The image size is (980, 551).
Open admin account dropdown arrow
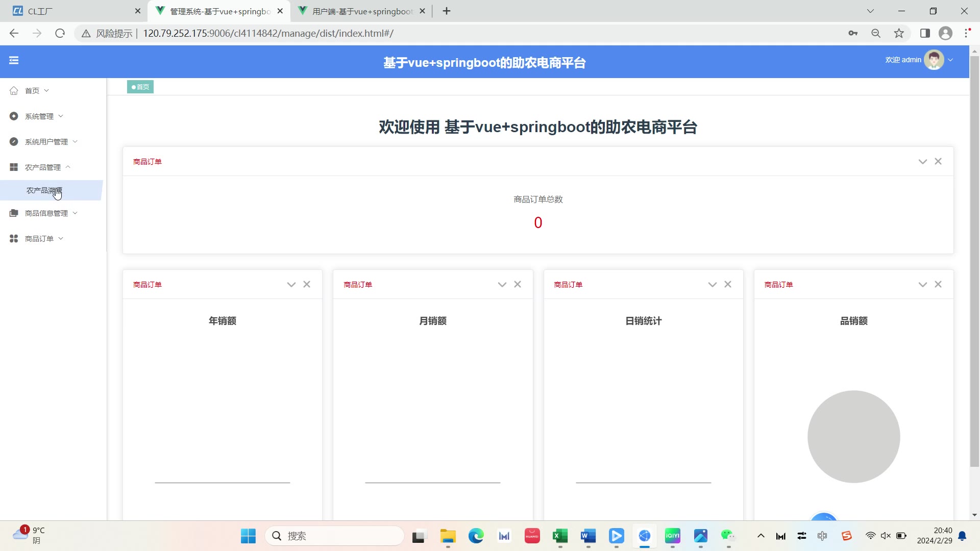pos(950,60)
